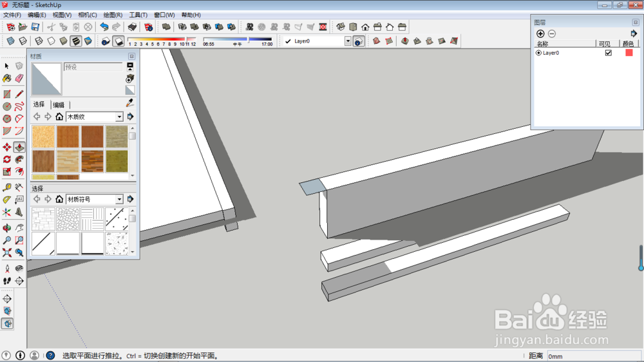Set default material button
The height and width of the screenshot is (362, 644).
[x=130, y=90]
